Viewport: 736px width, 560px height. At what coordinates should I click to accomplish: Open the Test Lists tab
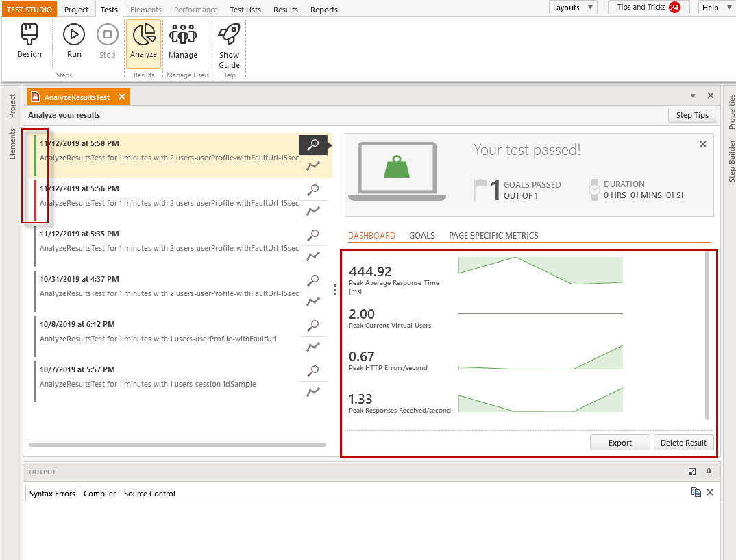(x=245, y=10)
